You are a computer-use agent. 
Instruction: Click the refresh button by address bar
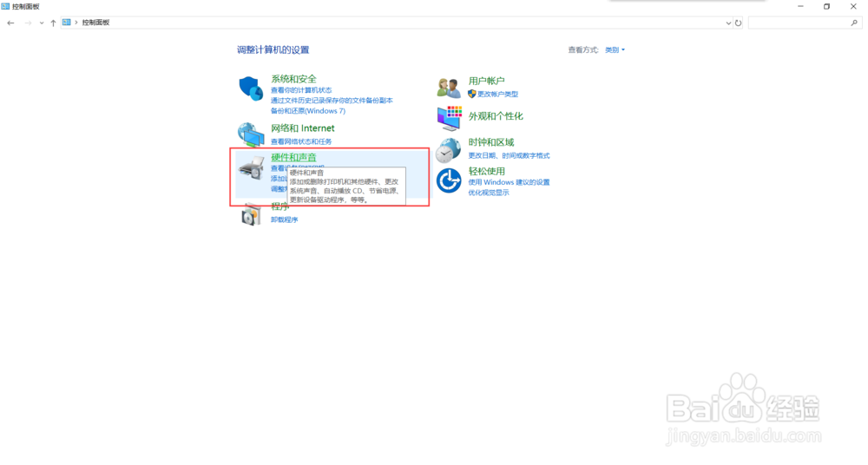tap(738, 23)
